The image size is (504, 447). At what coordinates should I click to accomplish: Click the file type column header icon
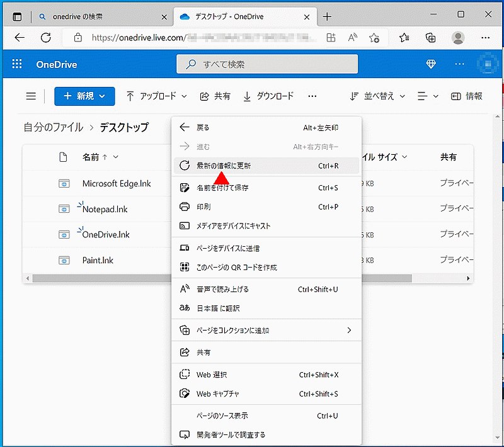[64, 157]
